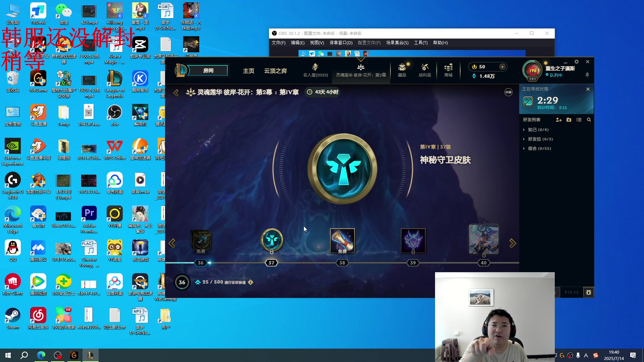This screenshot has width=644, height=362.
Task: Open the Windows Start menu
Action: (8, 355)
